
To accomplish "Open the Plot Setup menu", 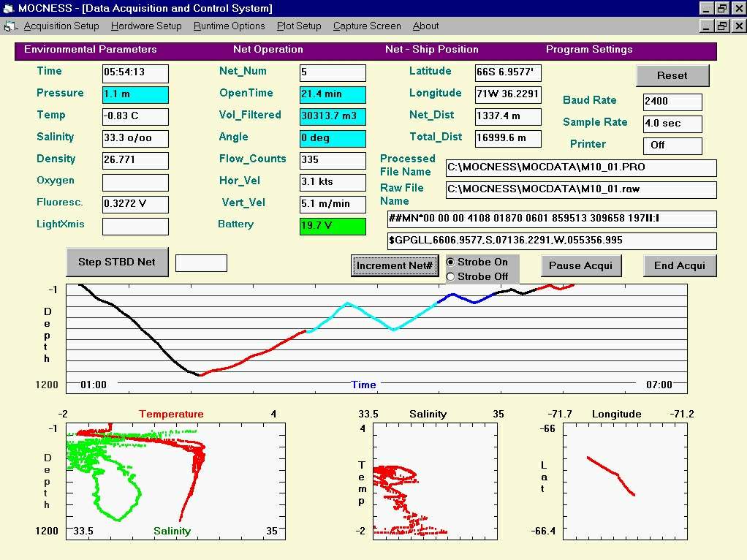I will tap(299, 26).
